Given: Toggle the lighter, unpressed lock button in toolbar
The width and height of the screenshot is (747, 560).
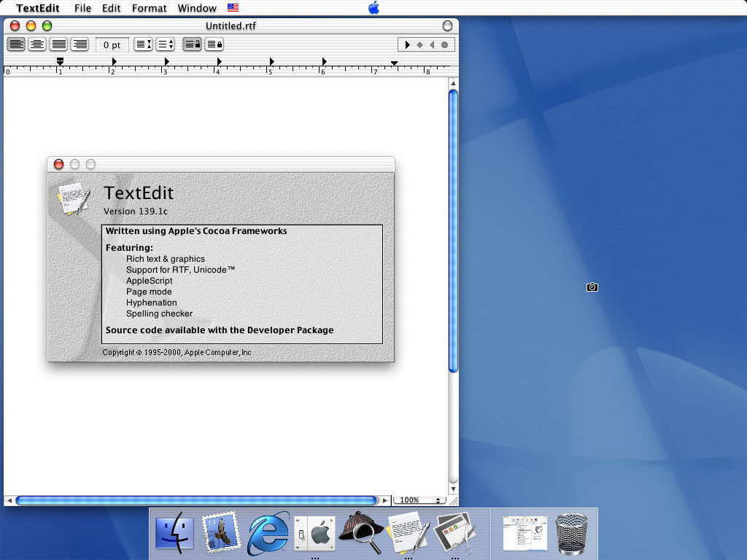Looking at the screenshot, I should [x=214, y=44].
